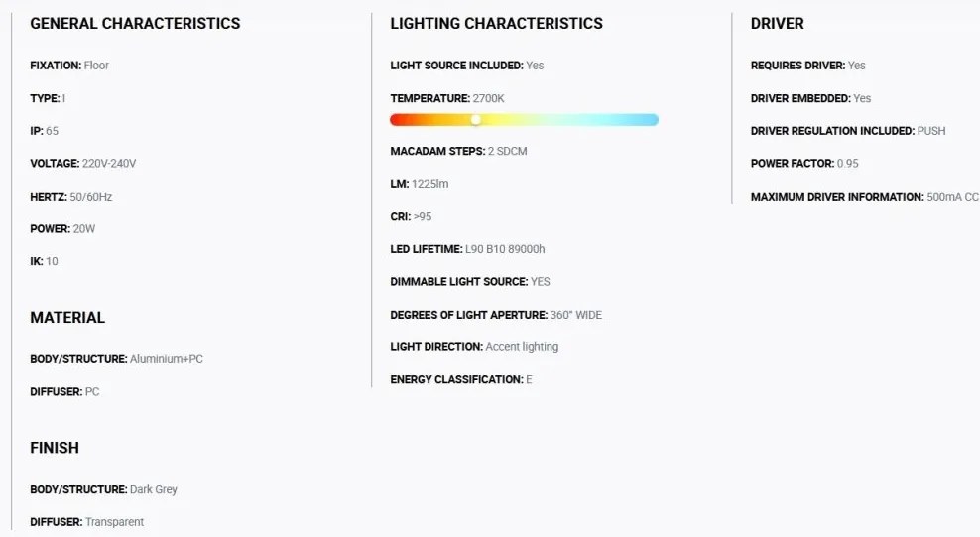Click the temperature slider handle at 2700K

(476, 120)
